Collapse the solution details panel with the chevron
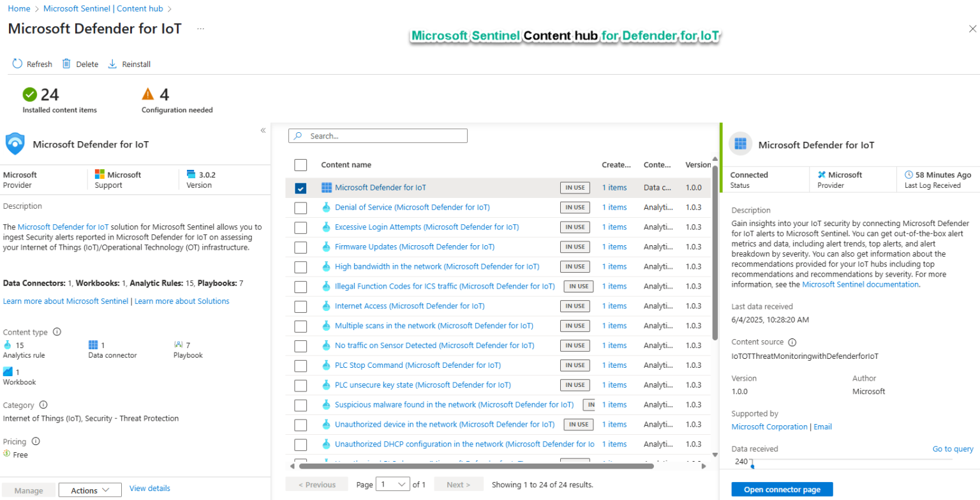Viewport: 980px width, 500px height. click(262, 130)
